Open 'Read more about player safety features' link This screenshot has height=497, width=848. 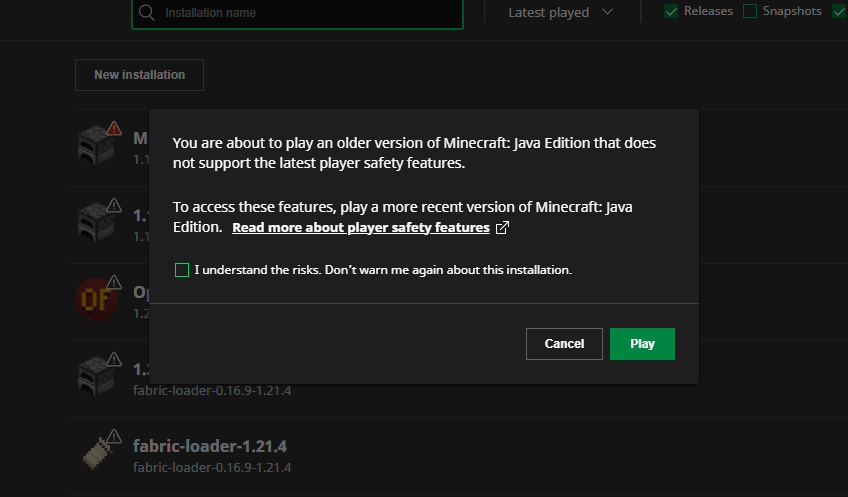(361, 228)
